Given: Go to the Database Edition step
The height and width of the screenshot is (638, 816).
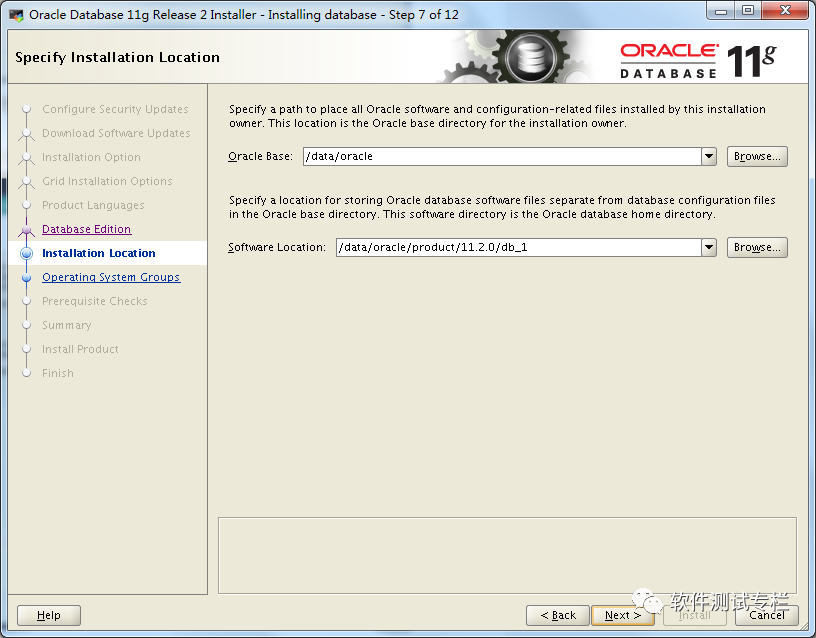Looking at the screenshot, I should click(x=86, y=229).
